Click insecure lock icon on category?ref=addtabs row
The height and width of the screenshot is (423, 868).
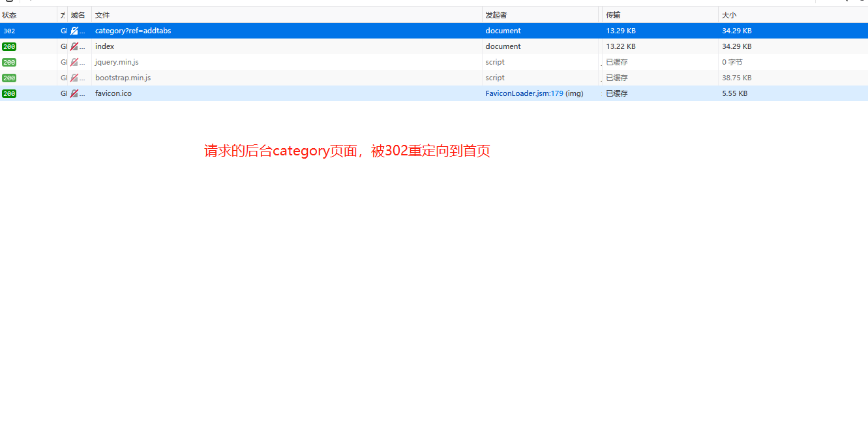(x=74, y=31)
